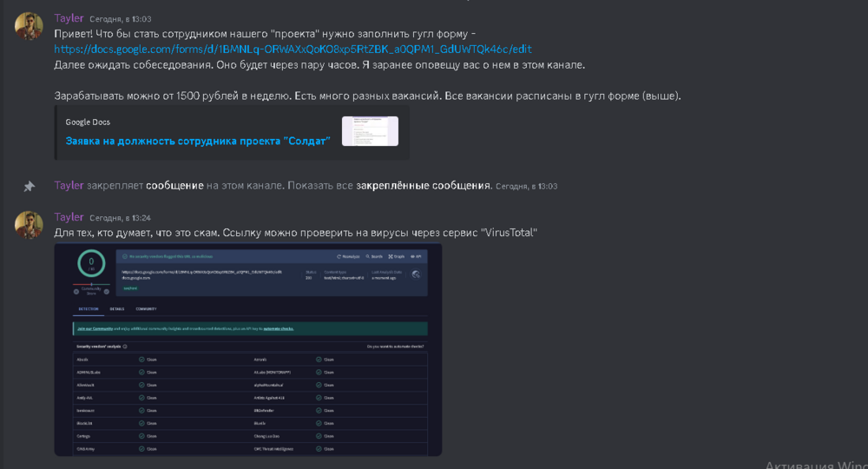This screenshot has height=469, width=868.
Task: Select the DETECTION tab in the VirusTotal image
Action: [88, 309]
